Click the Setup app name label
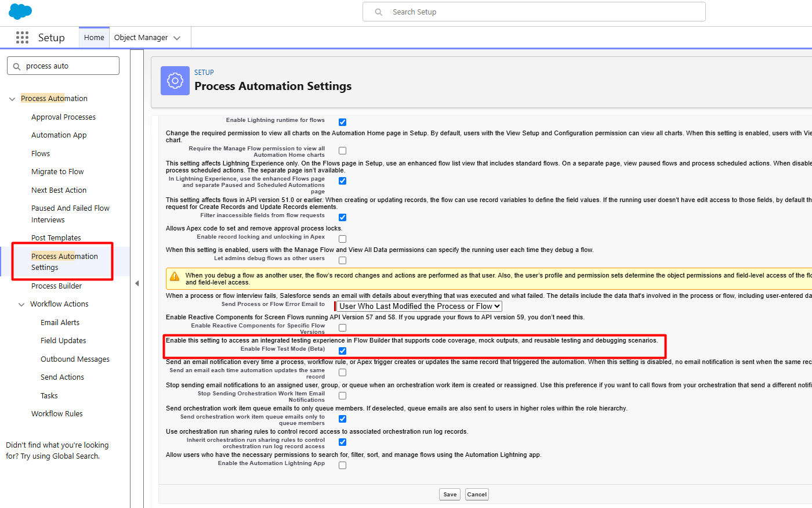 [51, 37]
